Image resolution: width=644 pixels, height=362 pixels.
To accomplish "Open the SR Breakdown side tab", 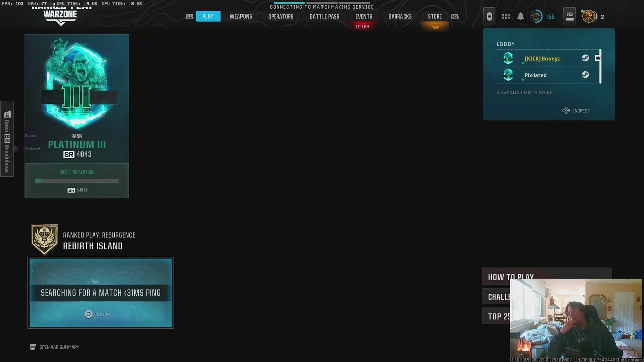I will (x=7, y=139).
